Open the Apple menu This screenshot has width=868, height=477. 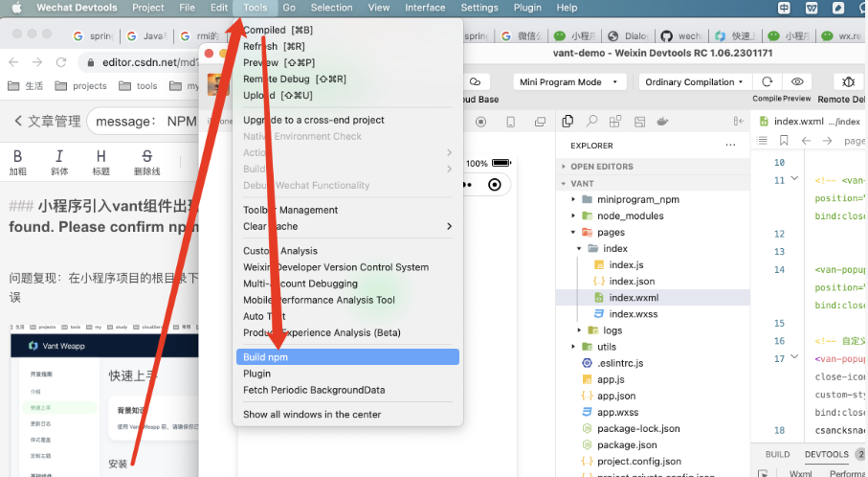tap(16, 8)
